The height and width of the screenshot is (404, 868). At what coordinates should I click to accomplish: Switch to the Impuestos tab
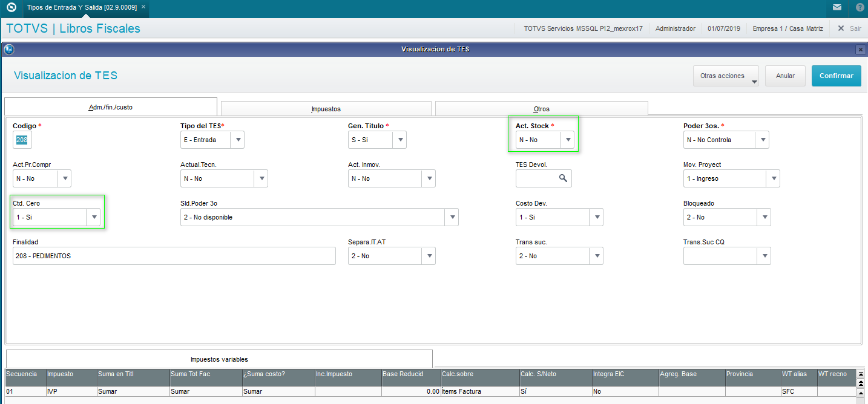pyautogui.click(x=326, y=109)
